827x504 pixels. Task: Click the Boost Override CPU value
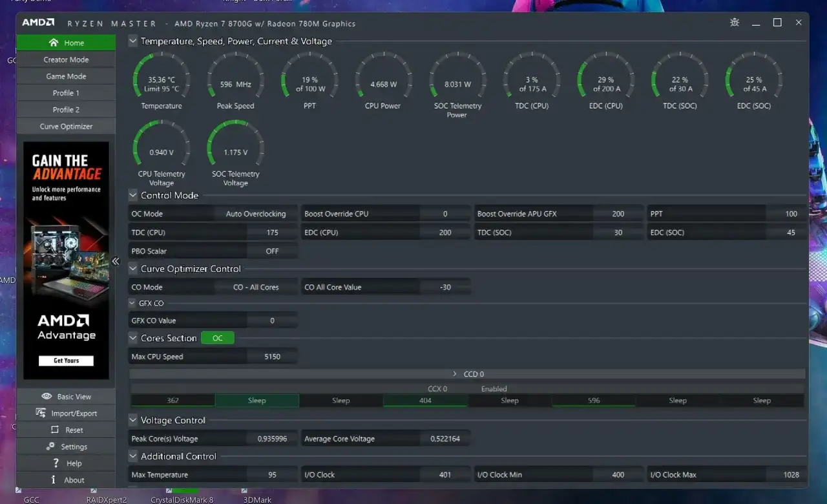coord(445,214)
